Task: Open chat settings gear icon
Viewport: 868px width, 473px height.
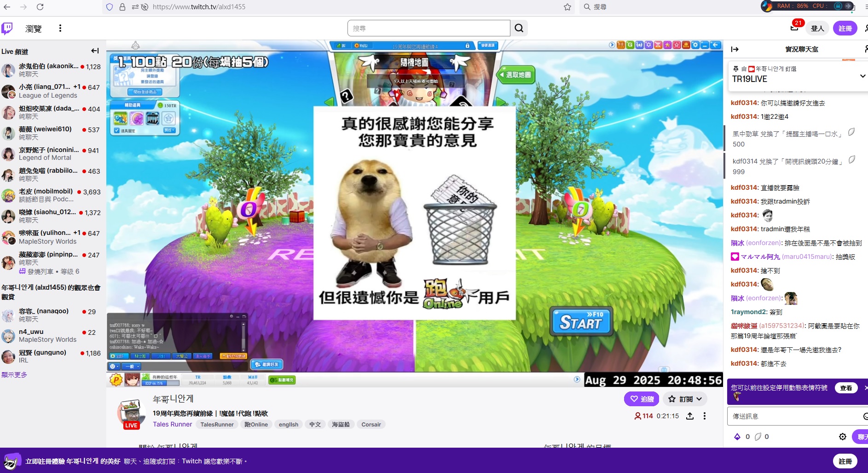Action: [x=842, y=437]
